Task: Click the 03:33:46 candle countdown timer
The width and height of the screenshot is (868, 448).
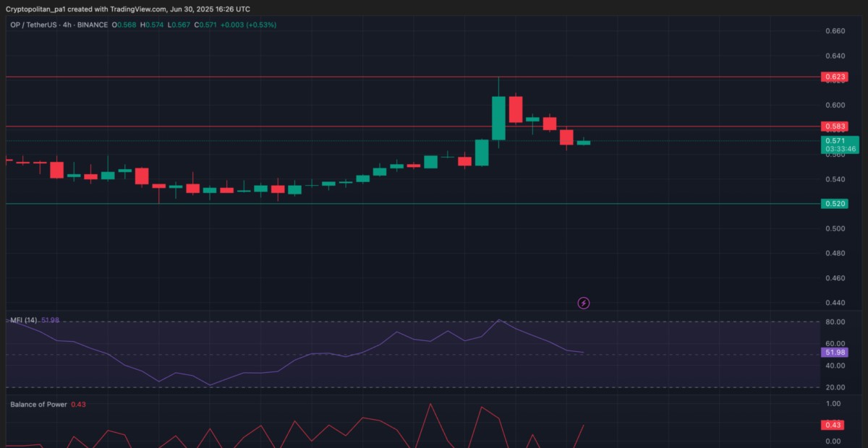Action: [840, 149]
